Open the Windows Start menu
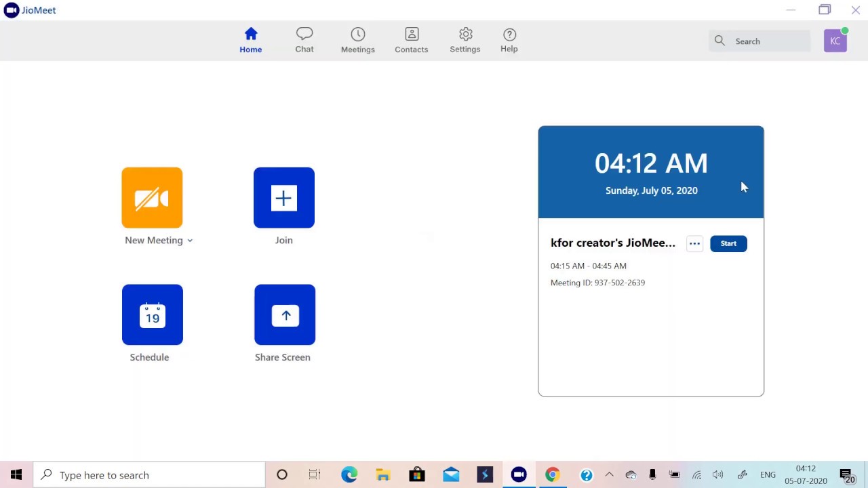The width and height of the screenshot is (868, 488). [x=16, y=475]
